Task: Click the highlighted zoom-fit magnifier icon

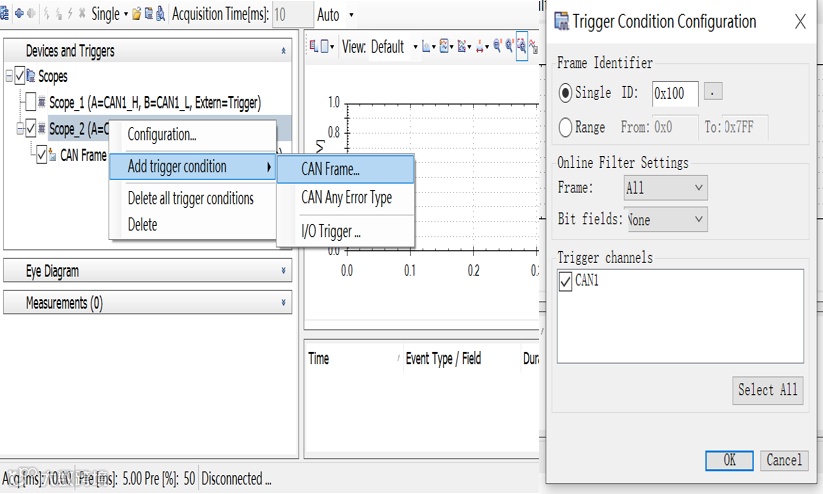Action: click(x=522, y=46)
